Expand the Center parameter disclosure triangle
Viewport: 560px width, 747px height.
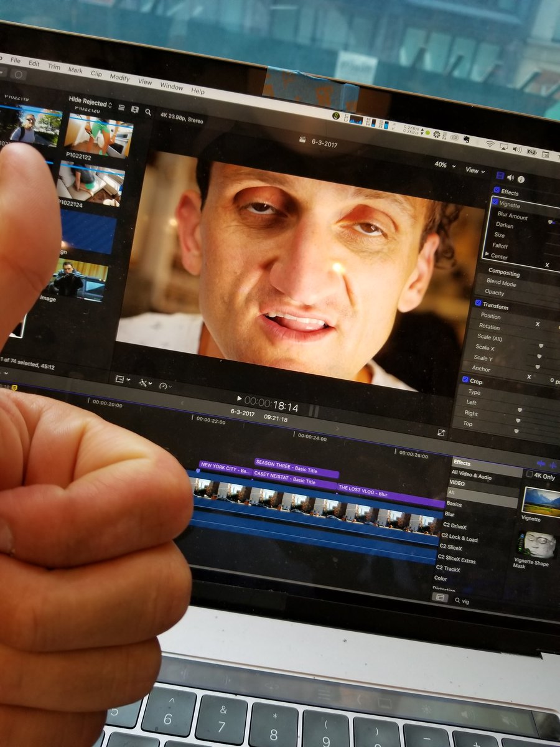point(487,254)
